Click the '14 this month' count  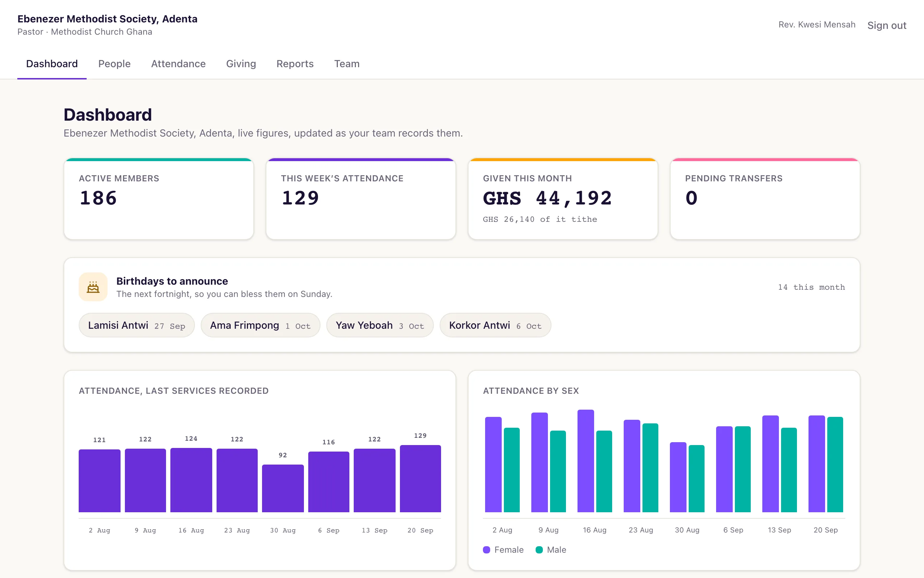[811, 287]
